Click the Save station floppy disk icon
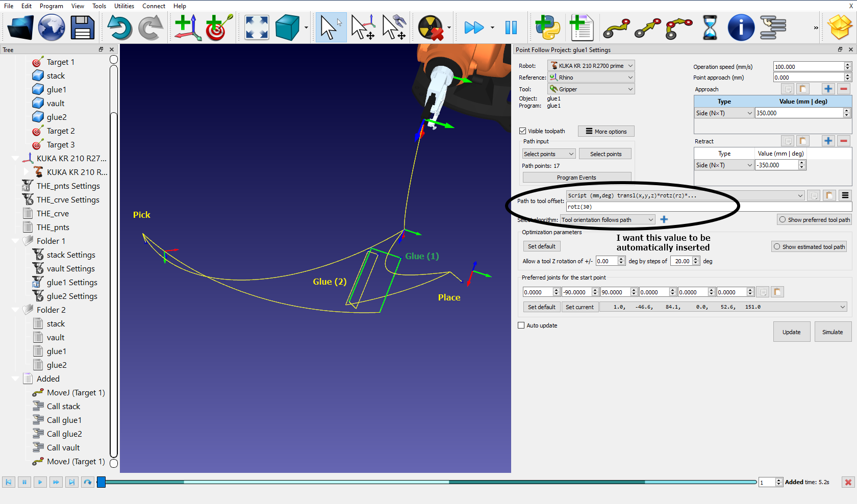This screenshot has width=857, height=504. click(x=82, y=28)
